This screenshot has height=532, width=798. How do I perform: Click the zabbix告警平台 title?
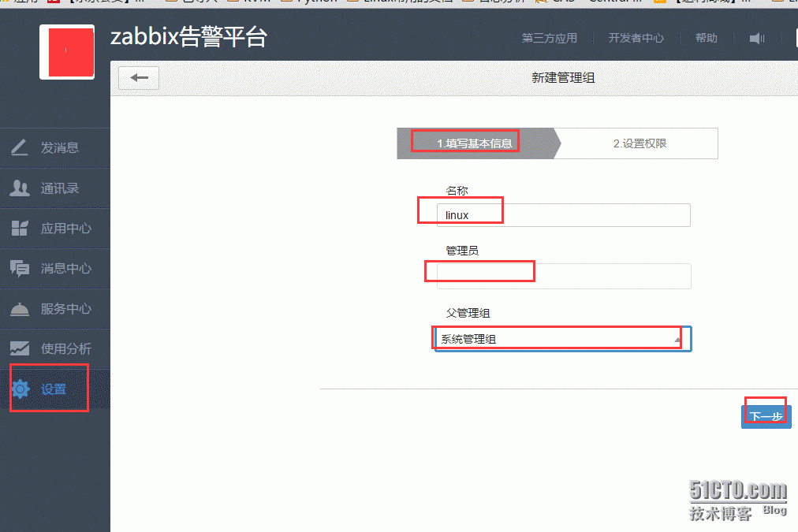point(188,37)
